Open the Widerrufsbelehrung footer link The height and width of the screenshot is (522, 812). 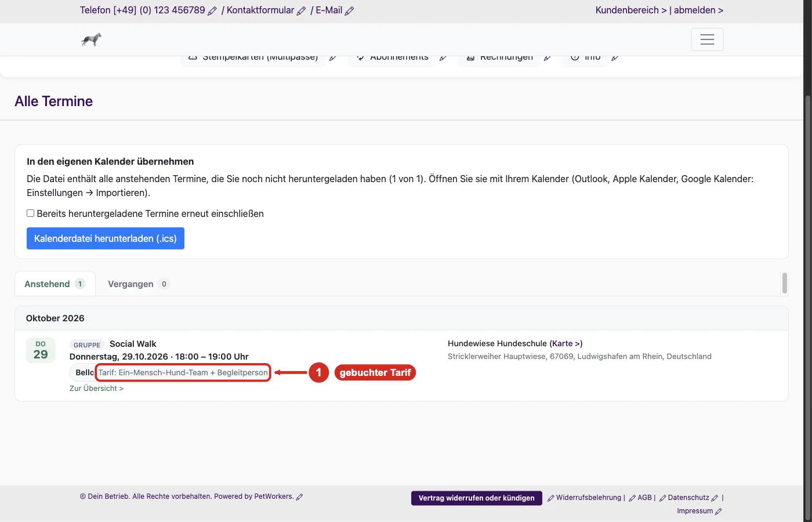(x=589, y=498)
